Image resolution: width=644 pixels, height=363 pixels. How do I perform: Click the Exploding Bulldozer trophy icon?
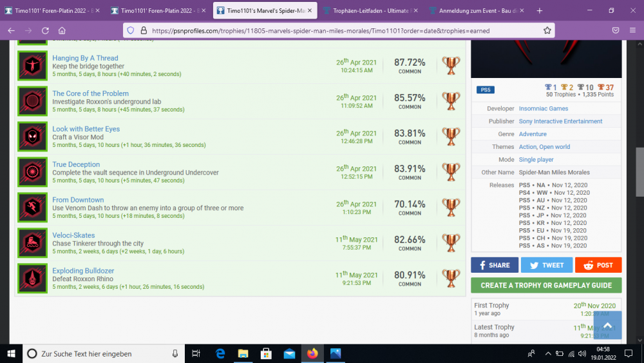[32, 279]
